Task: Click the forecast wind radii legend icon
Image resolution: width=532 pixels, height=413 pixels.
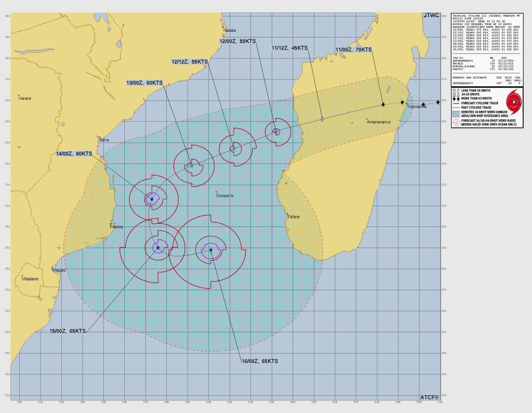Action: click(x=456, y=123)
